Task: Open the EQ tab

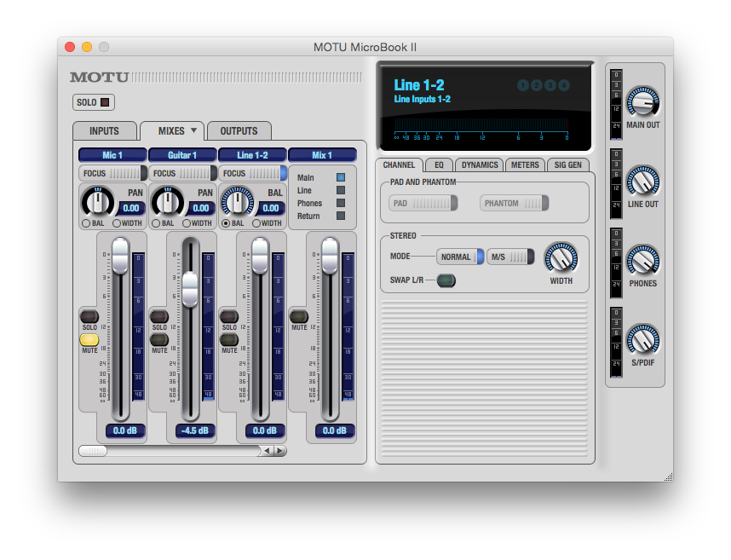Action: [x=439, y=165]
